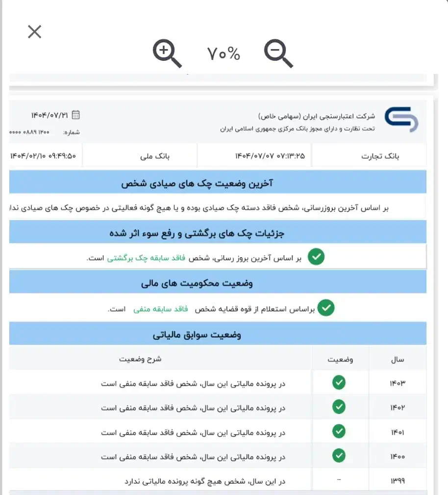Zoom out with the magnifier minus icon

coord(278,53)
